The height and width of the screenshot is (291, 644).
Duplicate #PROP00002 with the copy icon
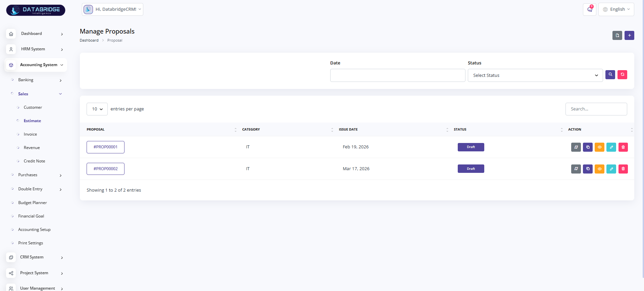point(588,169)
